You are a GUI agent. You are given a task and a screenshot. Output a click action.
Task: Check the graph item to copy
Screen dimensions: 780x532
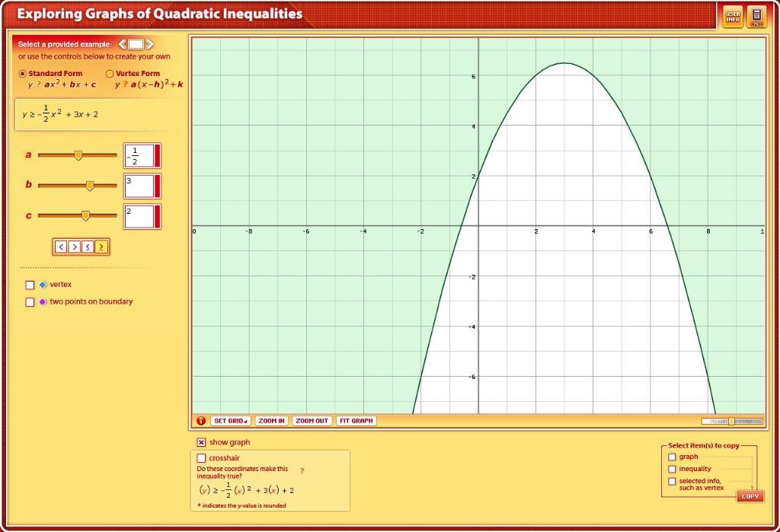pyautogui.click(x=672, y=457)
